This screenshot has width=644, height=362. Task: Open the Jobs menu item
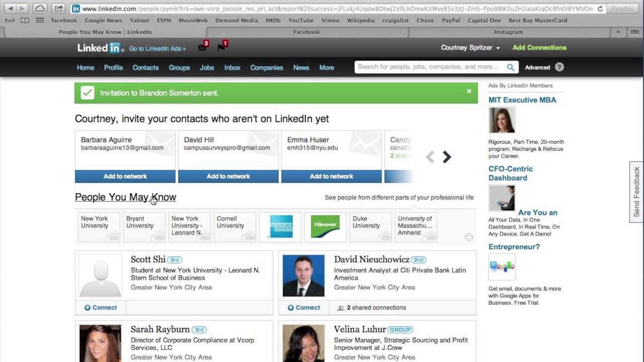coord(207,67)
